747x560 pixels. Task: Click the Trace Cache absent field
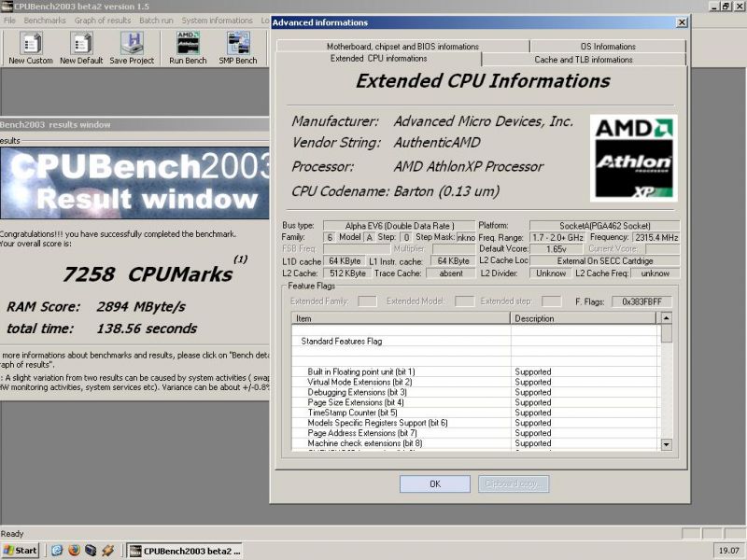pyautogui.click(x=451, y=273)
